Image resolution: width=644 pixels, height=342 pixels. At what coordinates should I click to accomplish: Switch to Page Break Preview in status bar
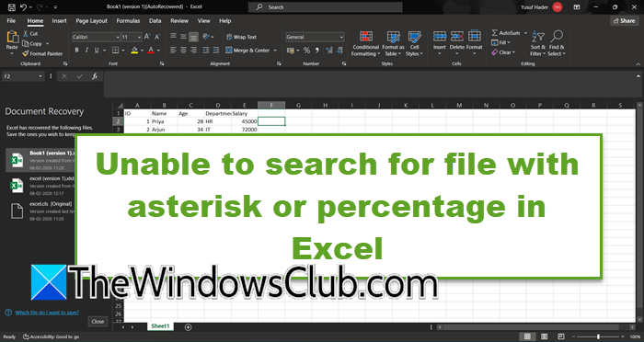[561, 336]
